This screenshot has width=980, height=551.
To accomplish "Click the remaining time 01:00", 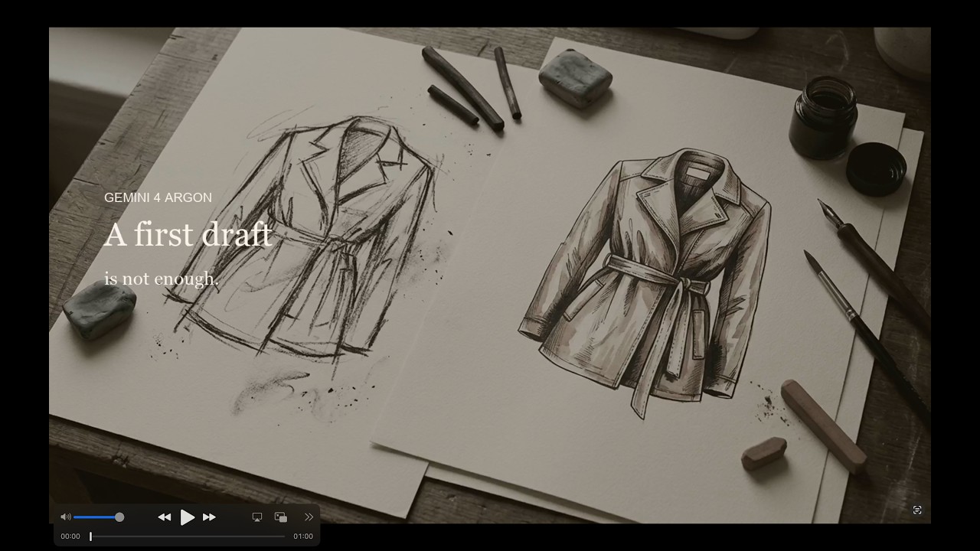I will click(303, 536).
